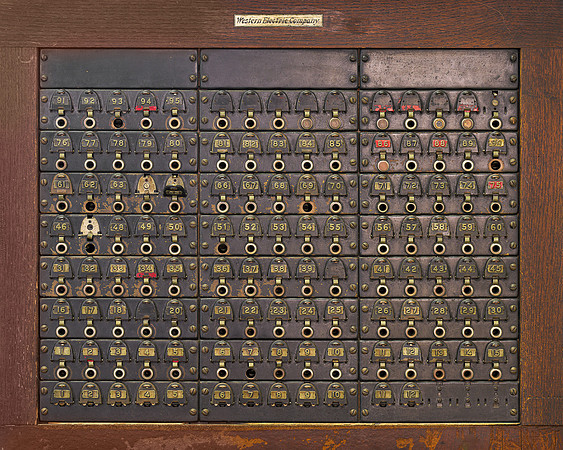Select drop indicator numbered 55
The width and height of the screenshot is (563, 450).
[335, 226]
